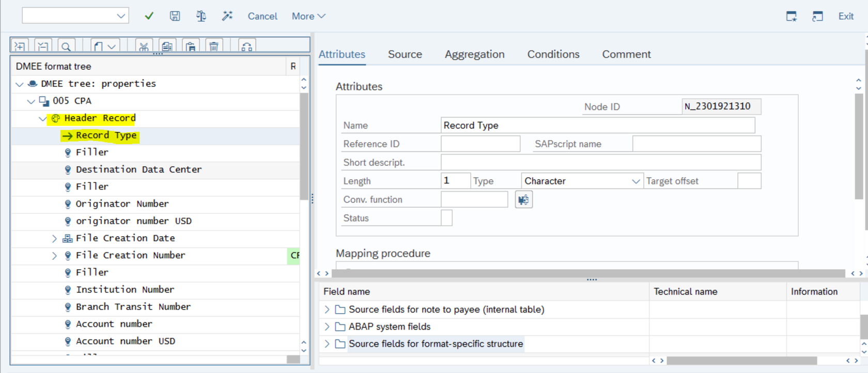Click the SAPscript name input field

coord(696,144)
